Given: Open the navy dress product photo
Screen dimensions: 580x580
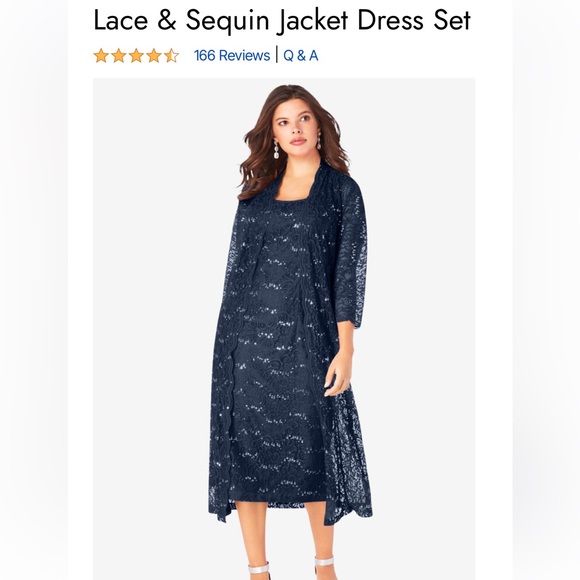Looking at the screenshot, I should [x=284, y=329].
